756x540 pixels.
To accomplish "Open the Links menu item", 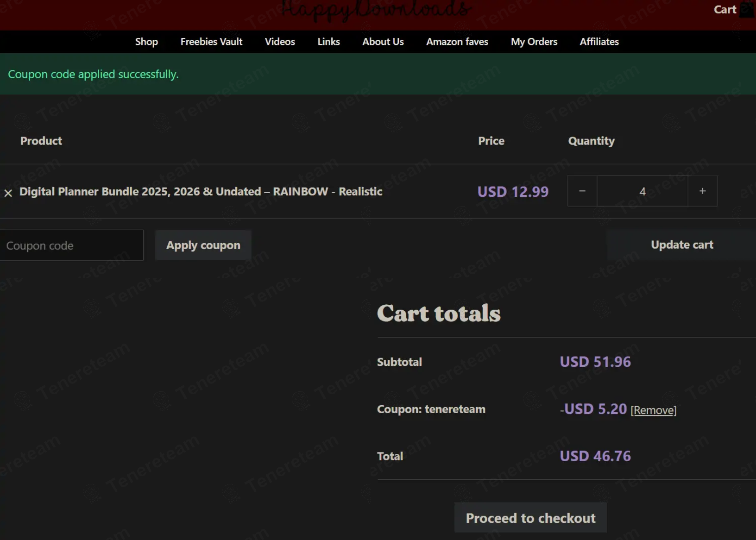I will [328, 42].
